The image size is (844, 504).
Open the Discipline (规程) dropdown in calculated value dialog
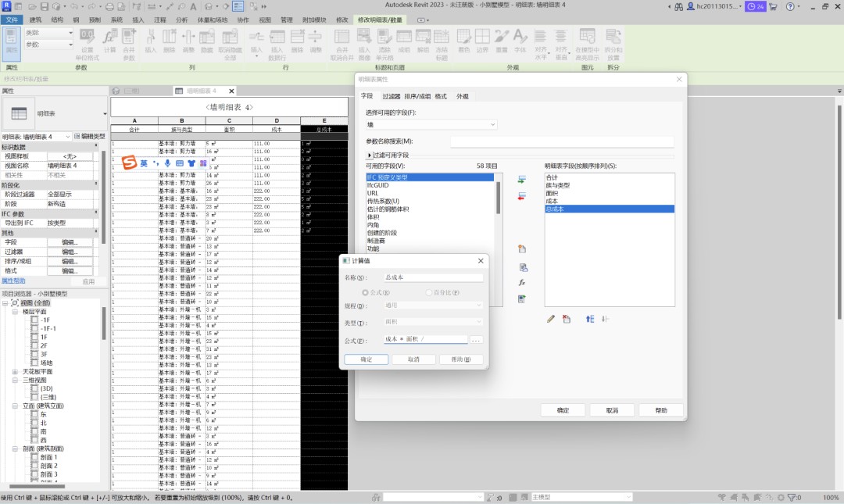[433, 306]
